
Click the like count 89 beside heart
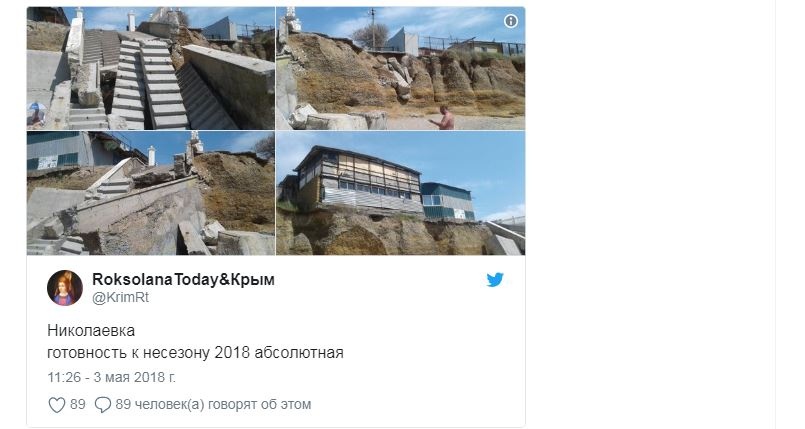click(x=78, y=404)
